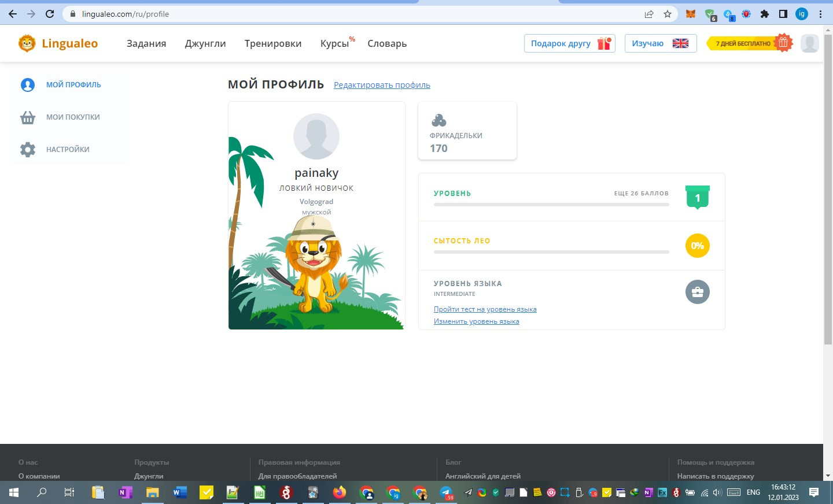The image size is (833, 504).
Task: Click the Фрикадельки count 170
Action: 438,149
